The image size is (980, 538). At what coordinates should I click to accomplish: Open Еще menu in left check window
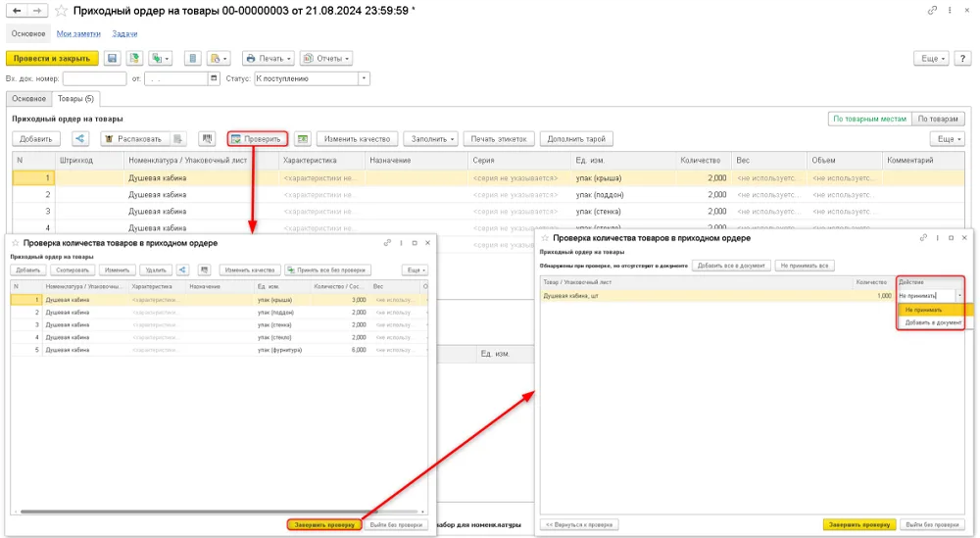pos(416,269)
